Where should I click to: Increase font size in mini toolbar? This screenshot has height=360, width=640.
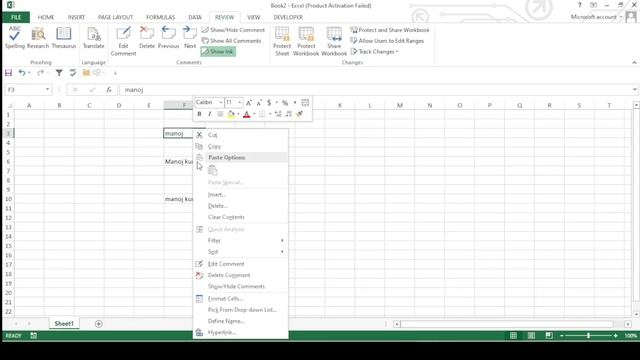[249, 102]
